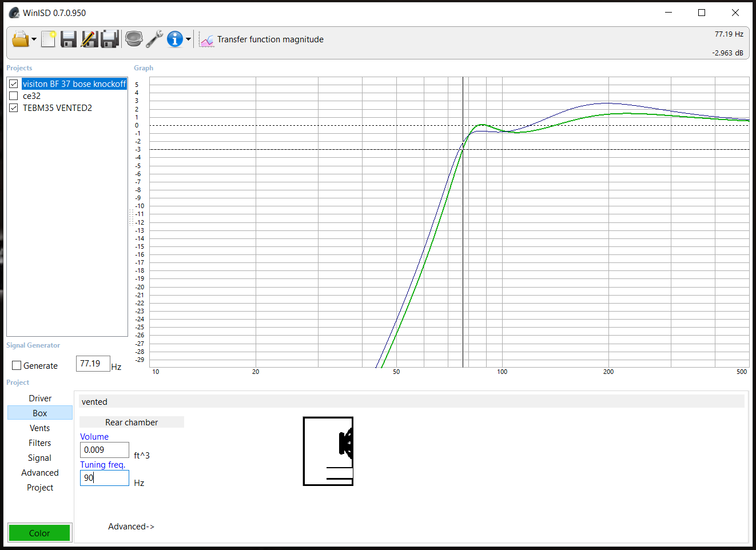This screenshot has width=756, height=550.
Task: Click the Advanced-> link
Action: (x=131, y=527)
